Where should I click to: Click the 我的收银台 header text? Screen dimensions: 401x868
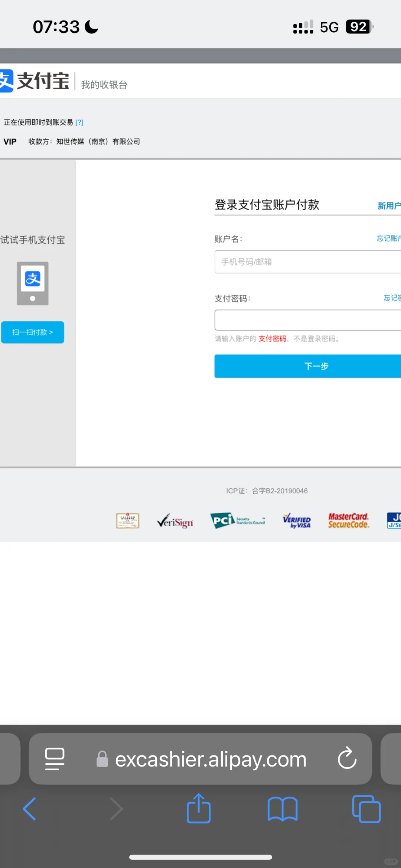pyautogui.click(x=104, y=85)
